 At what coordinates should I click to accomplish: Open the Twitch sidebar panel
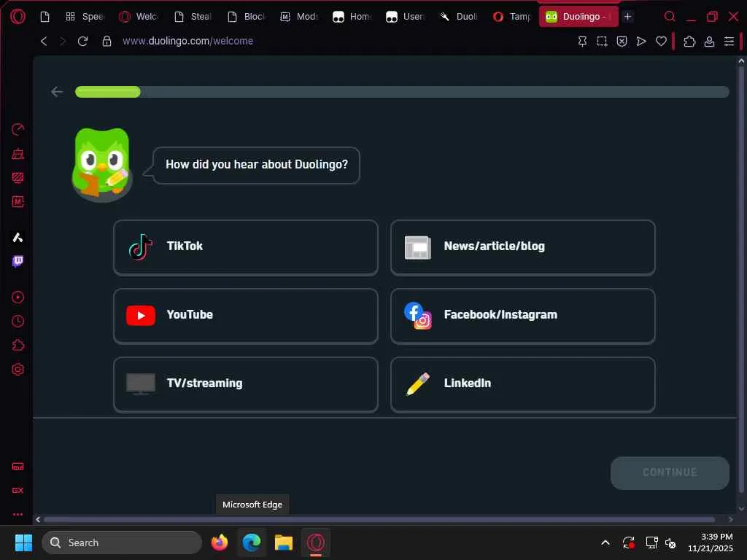(x=18, y=261)
